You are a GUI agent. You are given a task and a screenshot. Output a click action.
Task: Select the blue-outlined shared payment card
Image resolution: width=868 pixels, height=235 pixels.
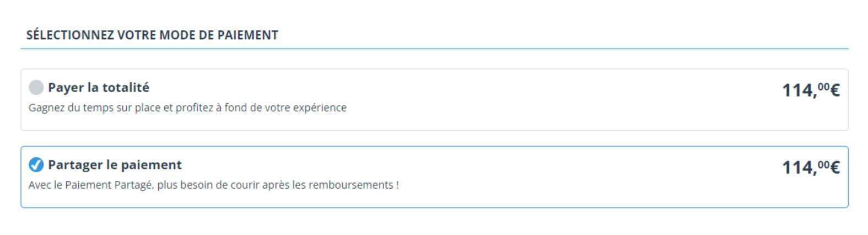434,177
